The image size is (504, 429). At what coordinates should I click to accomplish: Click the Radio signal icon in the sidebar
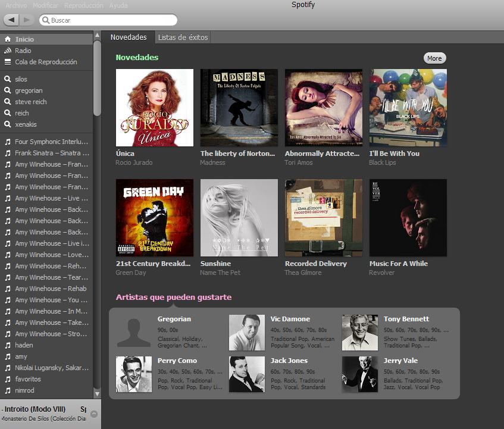[7, 51]
